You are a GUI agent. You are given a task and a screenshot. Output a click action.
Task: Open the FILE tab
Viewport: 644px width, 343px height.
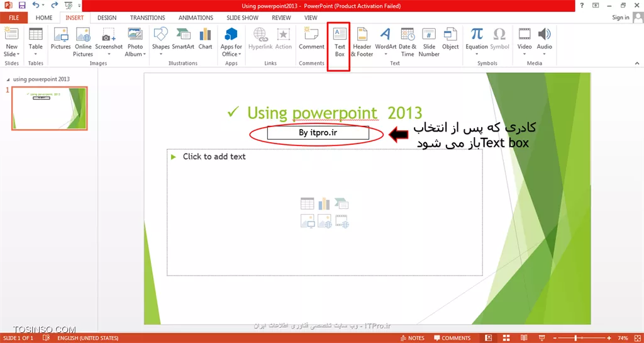(x=14, y=18)
